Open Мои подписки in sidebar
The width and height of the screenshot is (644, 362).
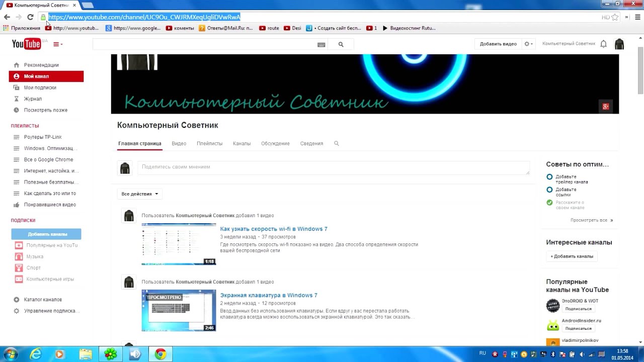(40, 87)
